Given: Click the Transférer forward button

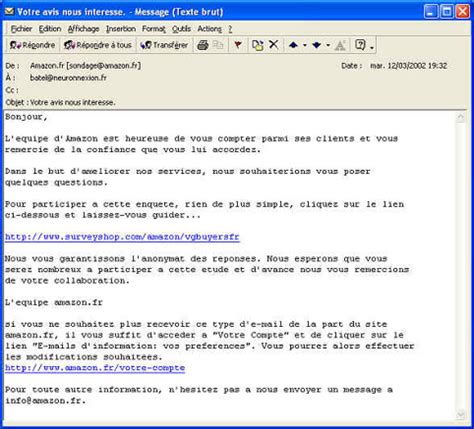Looking at the screenshot, I should [164, 45].
